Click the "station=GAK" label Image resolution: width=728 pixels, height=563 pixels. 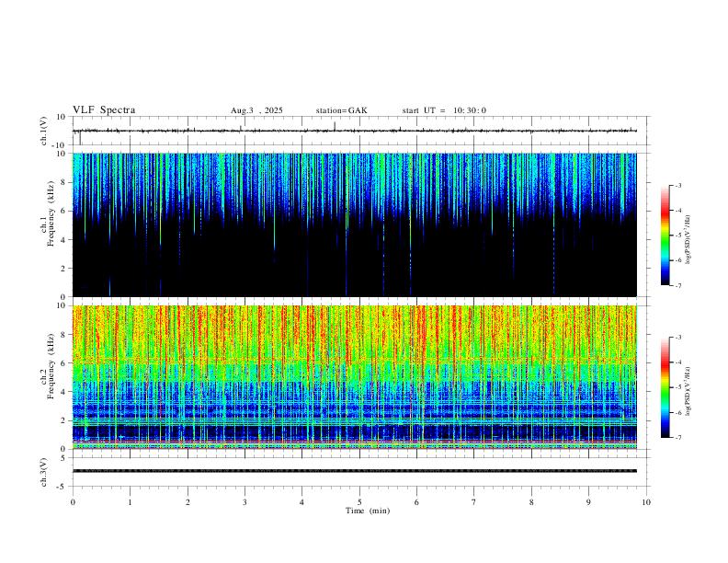tap(341, 110)
